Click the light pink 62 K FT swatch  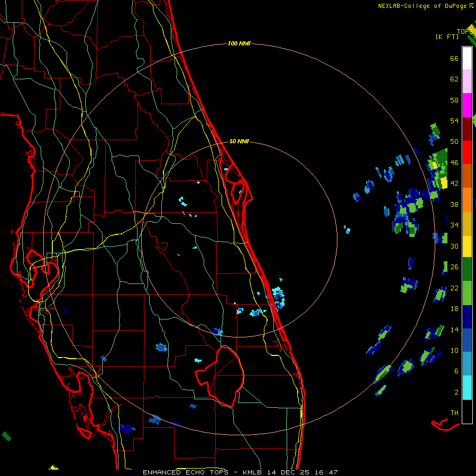click(467, 81)
